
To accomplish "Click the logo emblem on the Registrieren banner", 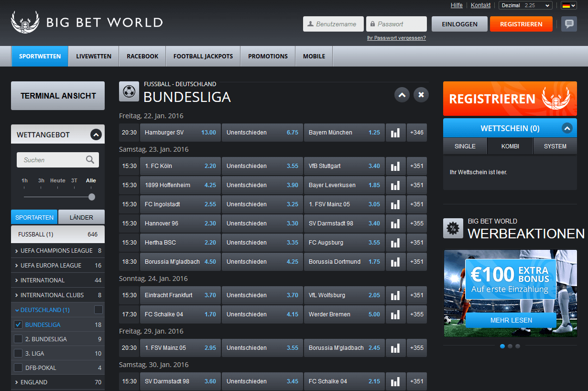I will point(556,98).
